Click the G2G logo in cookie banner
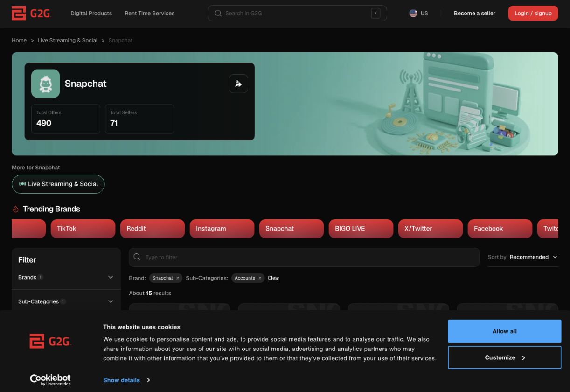 pos(50,341)
